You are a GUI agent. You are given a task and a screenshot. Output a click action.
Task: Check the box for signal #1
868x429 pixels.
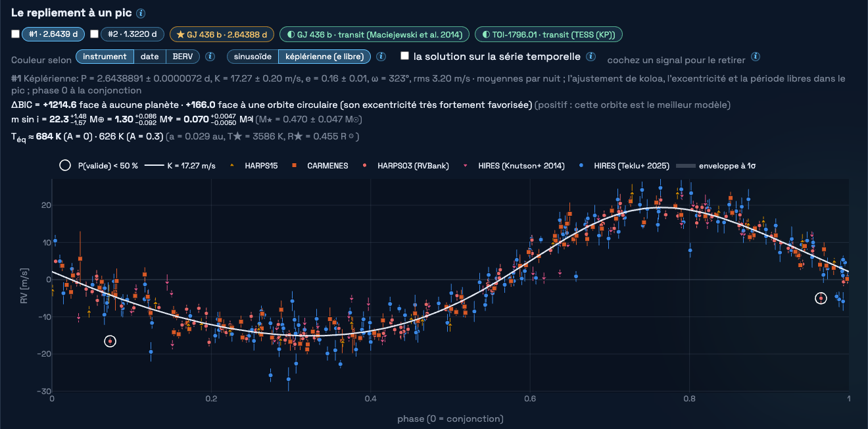tap(16, 34)
